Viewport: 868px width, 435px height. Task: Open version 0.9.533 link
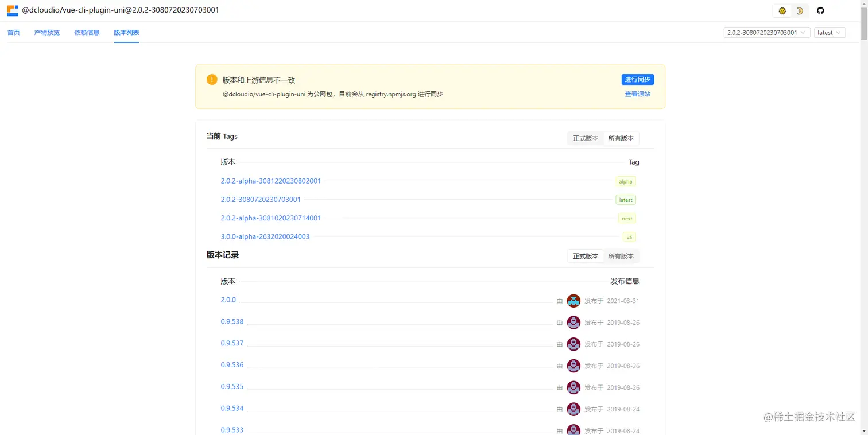(x=232, y=430)
